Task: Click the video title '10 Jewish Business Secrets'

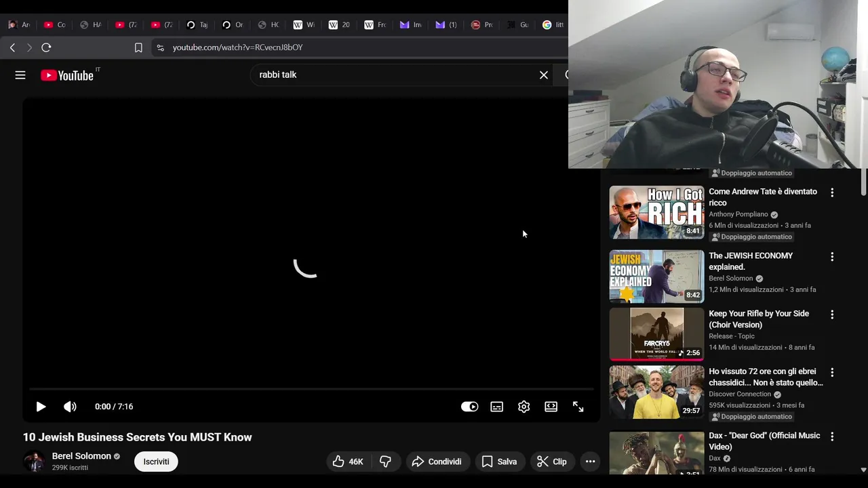Action: [138, 437]
